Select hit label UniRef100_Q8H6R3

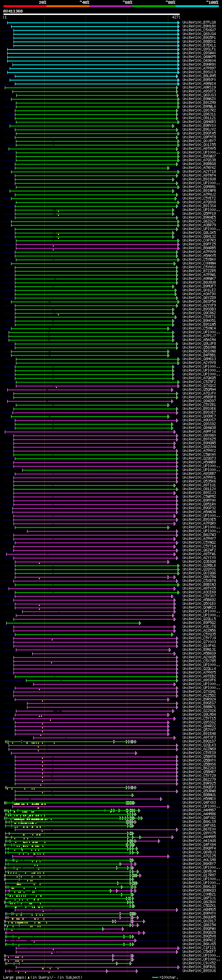[199, 122]
